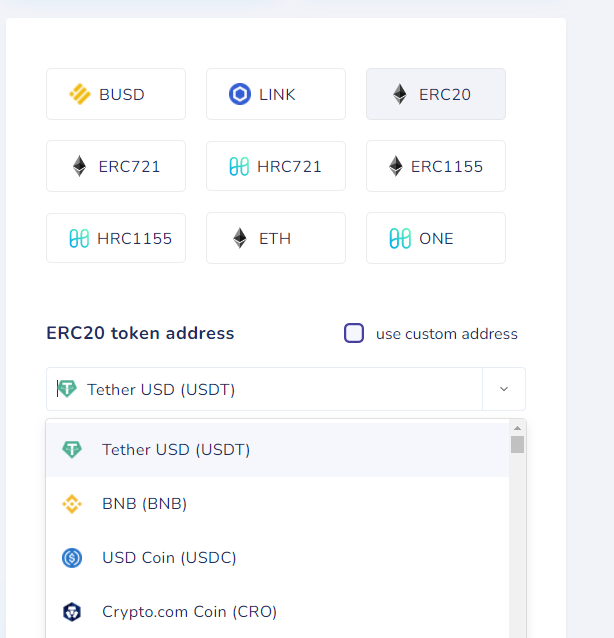Choose USD Coin (USDC) from the list
The image size is (614, 638).
coord(169,558)
